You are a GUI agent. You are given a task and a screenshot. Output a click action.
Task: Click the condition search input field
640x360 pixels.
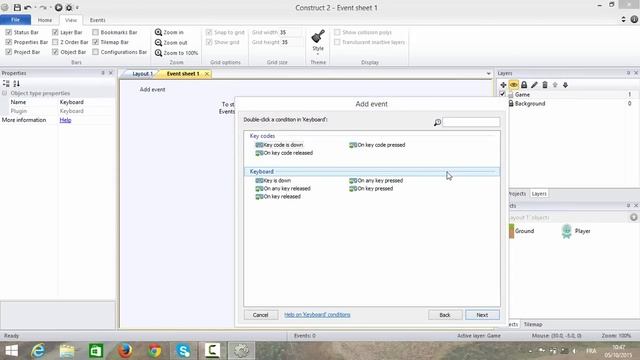(471, 122)
